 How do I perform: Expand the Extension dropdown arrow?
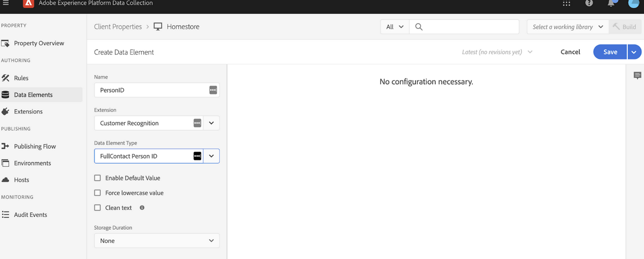tap(211, 123)
